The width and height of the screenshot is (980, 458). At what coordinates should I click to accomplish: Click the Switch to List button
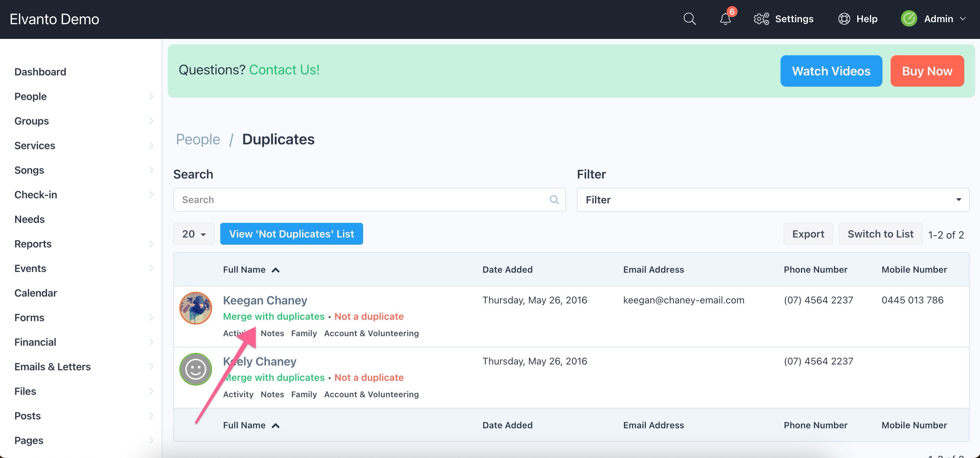tap(880, 234)
